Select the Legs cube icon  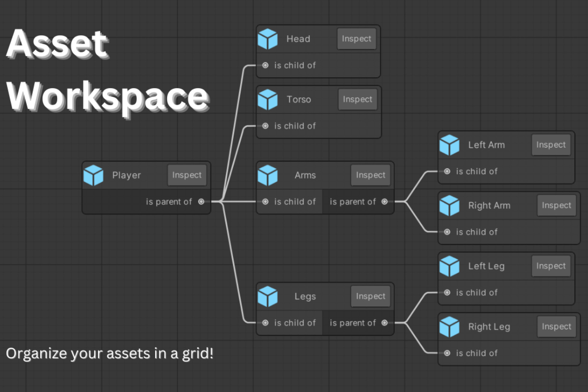(268, 296)
